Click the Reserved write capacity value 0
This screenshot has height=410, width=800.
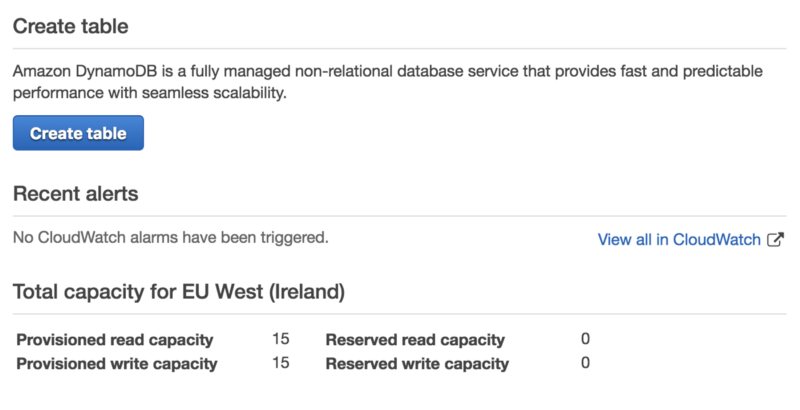[585, 363]
